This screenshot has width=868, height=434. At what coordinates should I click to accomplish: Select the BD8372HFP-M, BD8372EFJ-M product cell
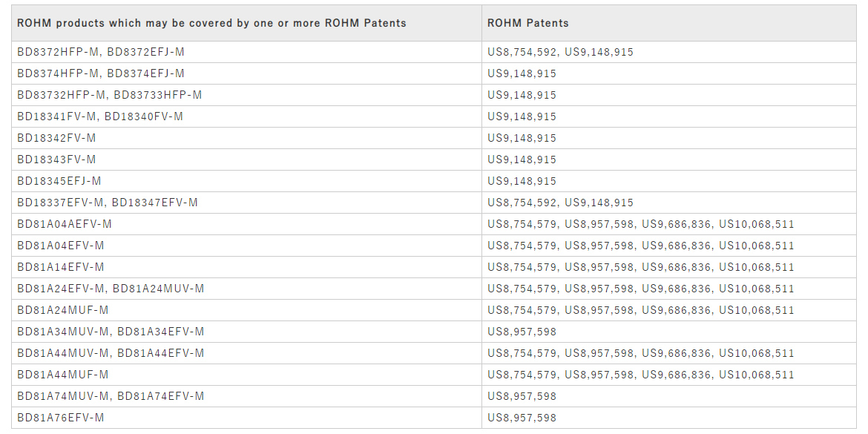(246, 52)
